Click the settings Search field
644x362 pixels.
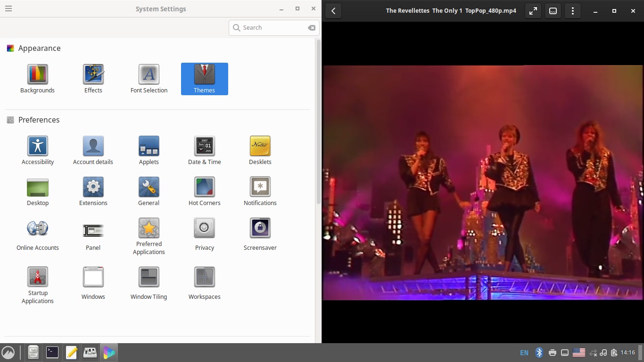pyautogui.click(x=274, y=28)
